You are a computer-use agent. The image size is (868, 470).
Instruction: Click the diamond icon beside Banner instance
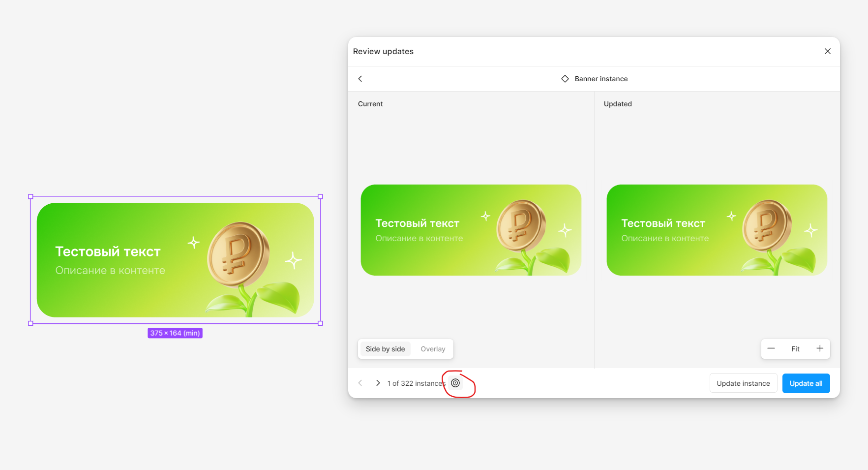[565, 79]
